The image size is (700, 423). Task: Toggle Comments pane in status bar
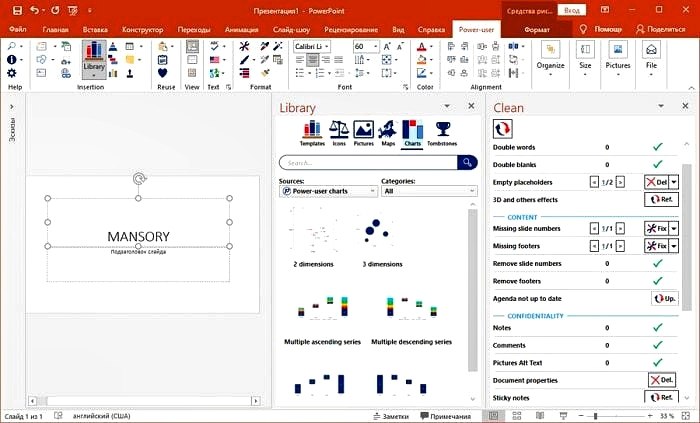click(446, 416)
